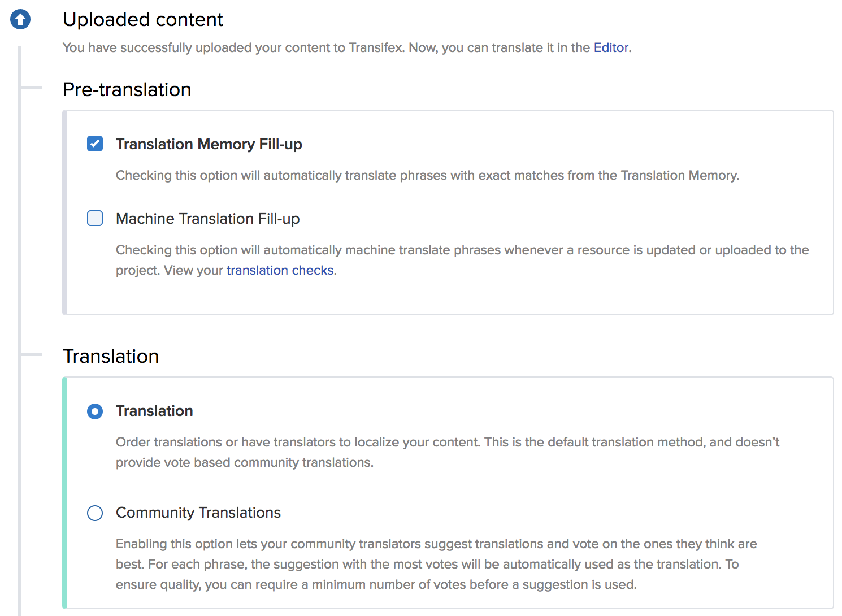Open the Editor link
Viewport: 842px width, 616px height.
pyautogui.click(x=611, y=47)
